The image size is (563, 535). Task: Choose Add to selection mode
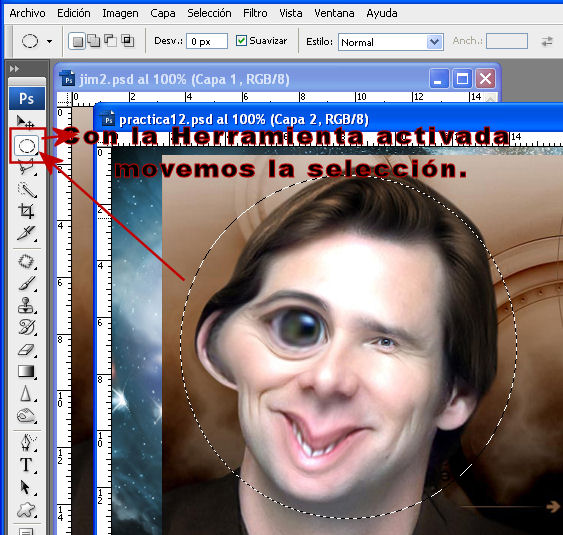[94, 41]
